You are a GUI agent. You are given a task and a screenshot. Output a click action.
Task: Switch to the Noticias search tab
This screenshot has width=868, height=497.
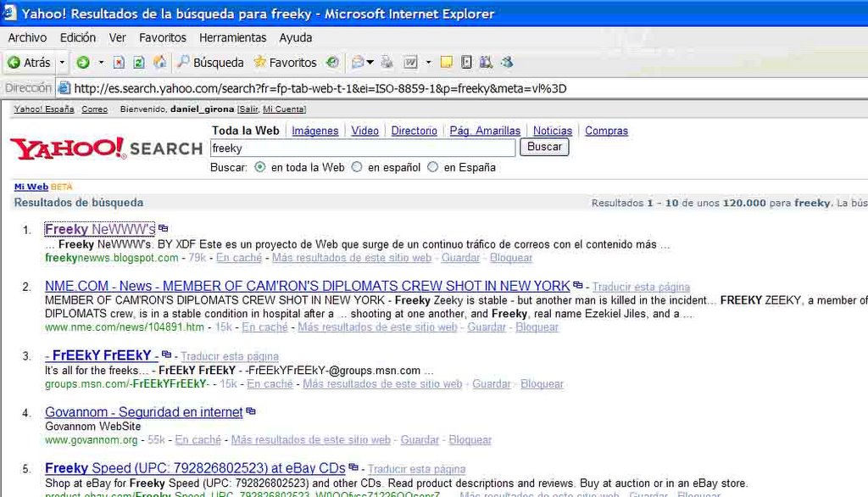(x=553, y=131)
